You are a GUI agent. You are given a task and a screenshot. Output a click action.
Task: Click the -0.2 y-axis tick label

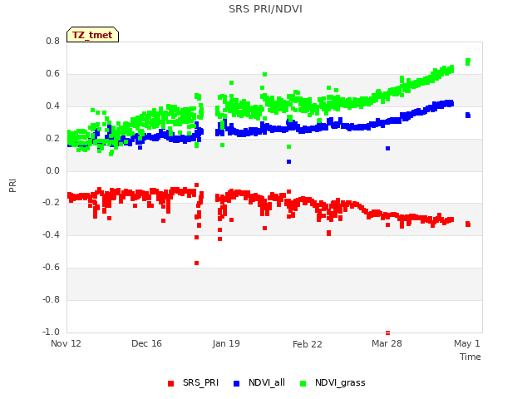pos(51,203)
